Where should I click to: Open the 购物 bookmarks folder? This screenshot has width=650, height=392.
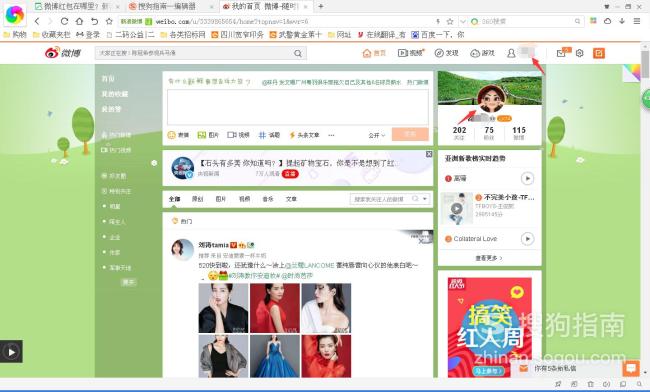(x=15, y=34)
